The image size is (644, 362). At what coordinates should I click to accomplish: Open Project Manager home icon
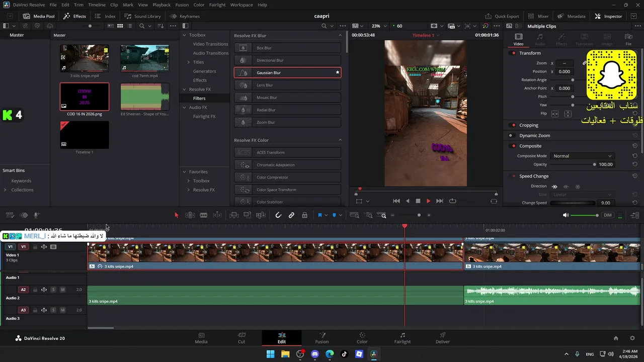coord(616,338)
